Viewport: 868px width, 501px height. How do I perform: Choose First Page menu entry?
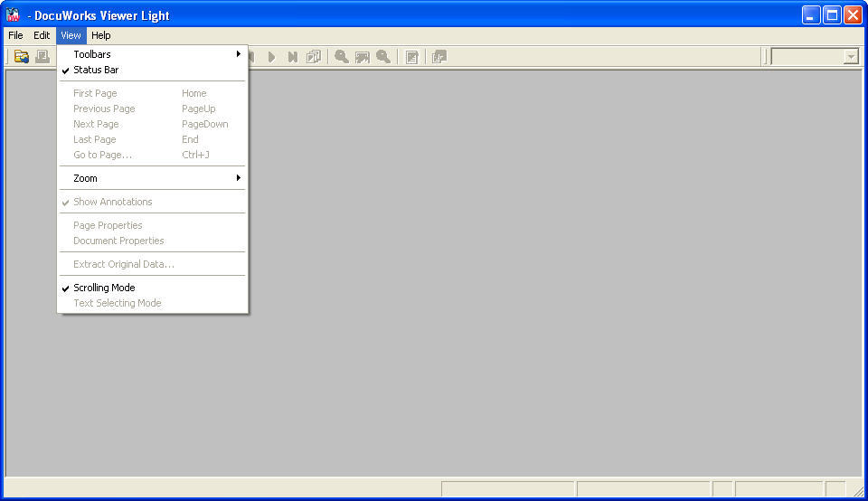coord(153,93)
